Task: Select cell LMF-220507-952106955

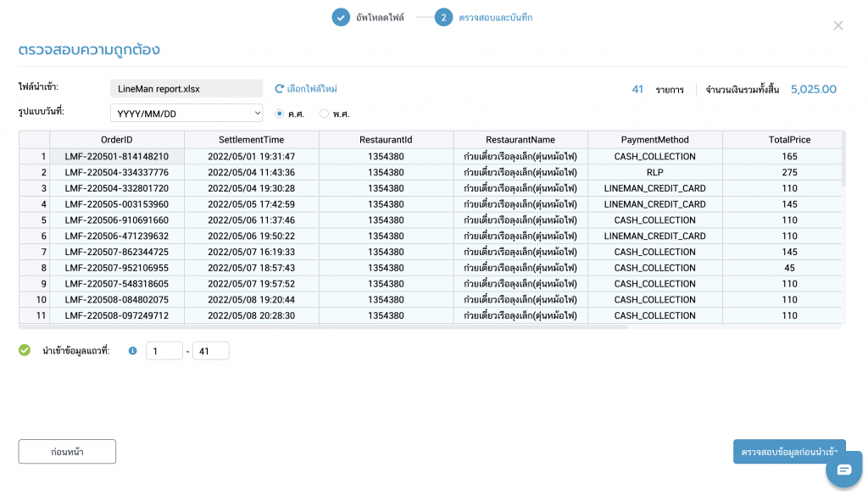Action: (x=117, y=268)
